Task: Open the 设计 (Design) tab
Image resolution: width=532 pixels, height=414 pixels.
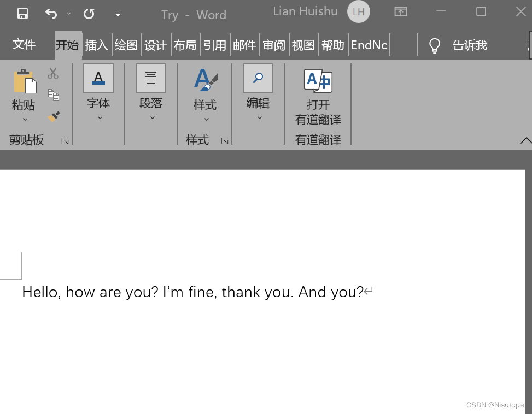Action: tap(156, 45)
